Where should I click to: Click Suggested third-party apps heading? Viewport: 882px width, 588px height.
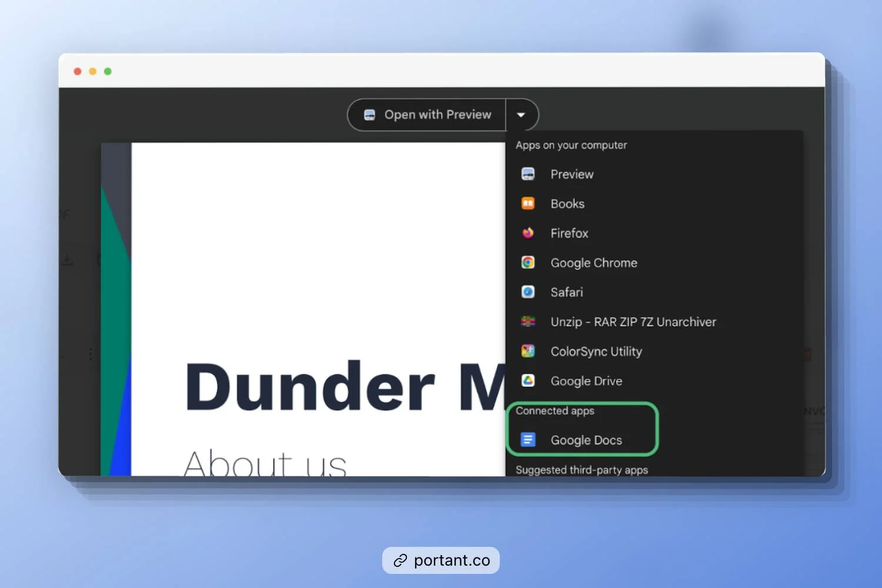pyautogui.click(x=582, y=470)
